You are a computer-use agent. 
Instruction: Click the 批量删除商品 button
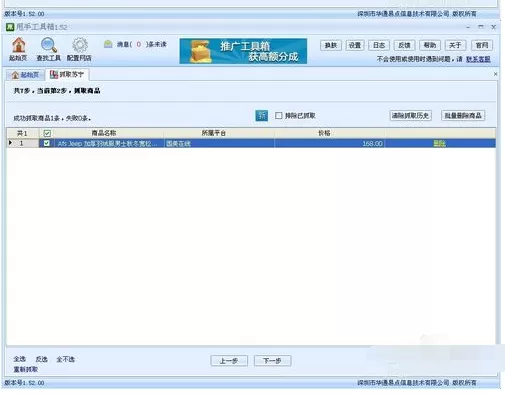463,116
